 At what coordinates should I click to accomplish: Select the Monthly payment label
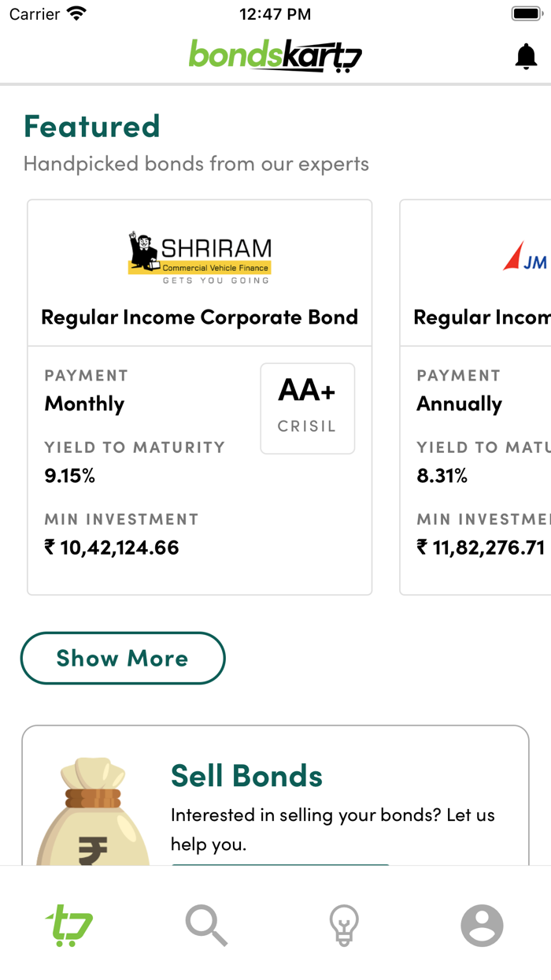click(x=84, y=403)
